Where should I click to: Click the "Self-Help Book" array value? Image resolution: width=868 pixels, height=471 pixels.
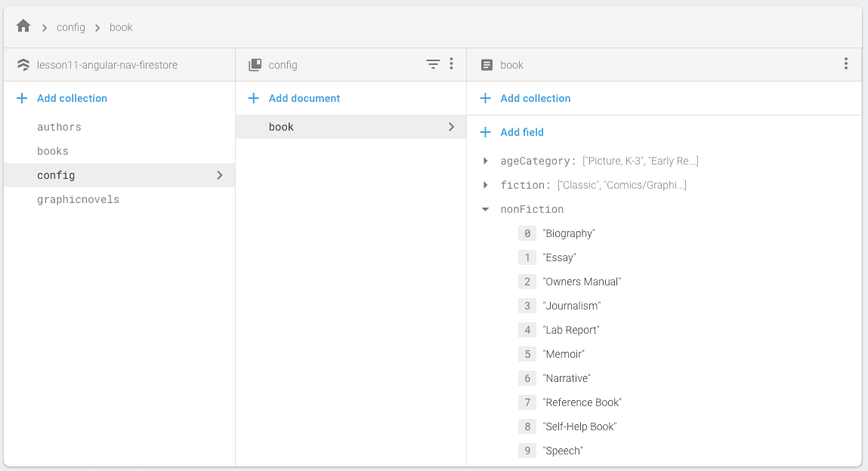click(x=579, y=426)
